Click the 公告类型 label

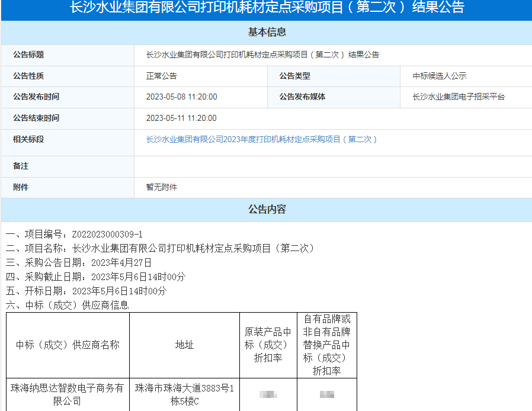pos(295,76)
